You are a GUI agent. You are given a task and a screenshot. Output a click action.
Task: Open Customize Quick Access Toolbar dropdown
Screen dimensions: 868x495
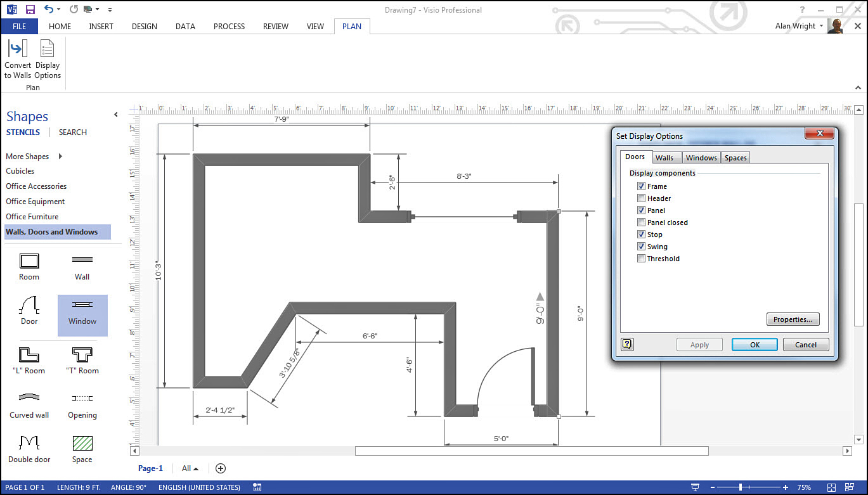110,10
